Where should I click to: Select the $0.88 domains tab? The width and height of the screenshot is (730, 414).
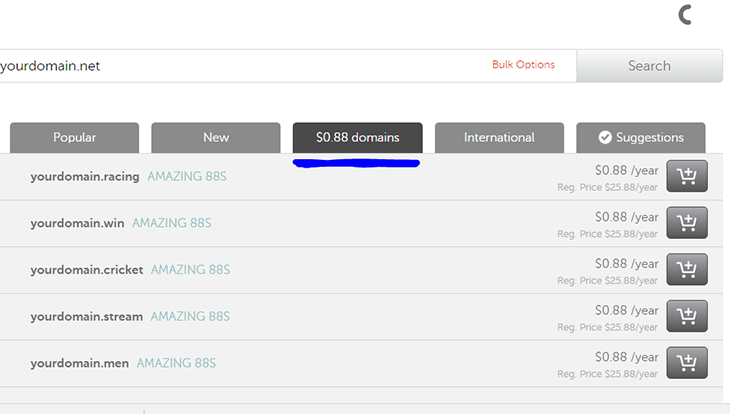pyautogui.click(x=358, y=137)
